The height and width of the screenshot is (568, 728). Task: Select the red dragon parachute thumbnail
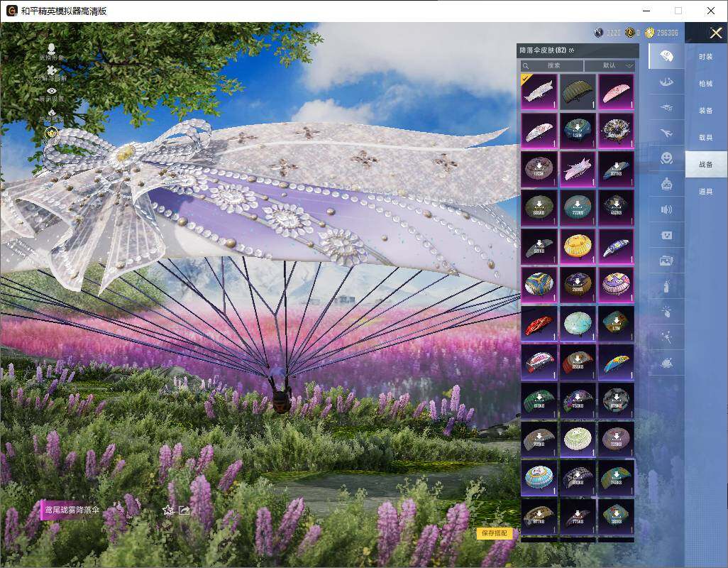(x=539, y=324)
